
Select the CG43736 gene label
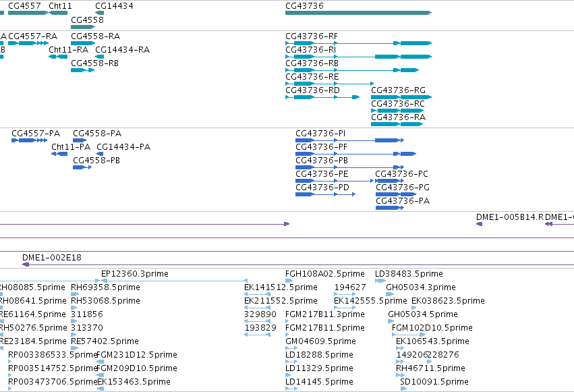click(304, 6)
